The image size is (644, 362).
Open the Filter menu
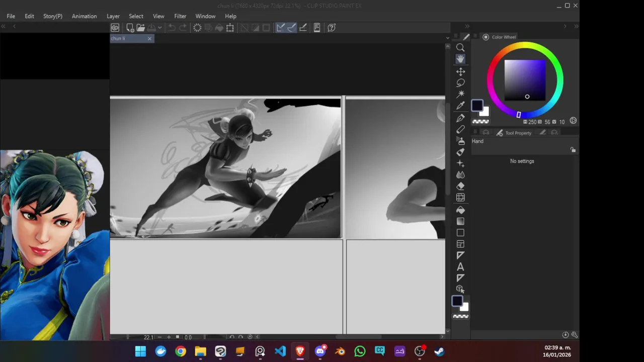point(180,16)
